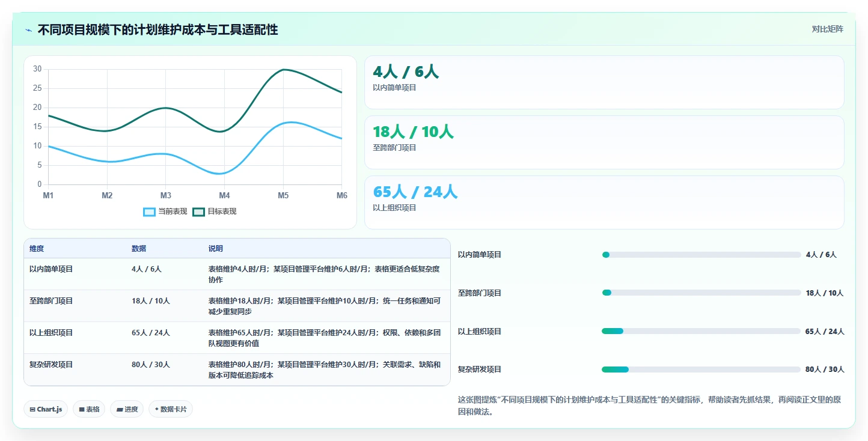Click the 80人 / 30人 progress value label
This screenshot has width=868, height=441.
825,370
